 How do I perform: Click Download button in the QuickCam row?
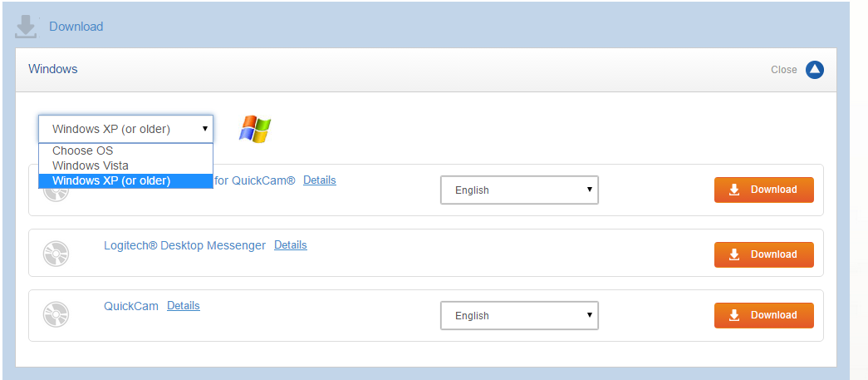coord(764,315)
